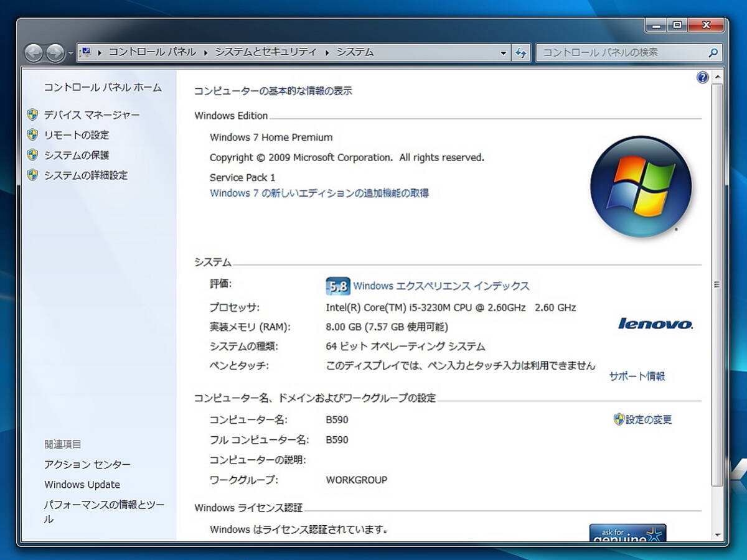Click B590 beside フル コンピューター名
The width and height of the screenshot is (747, 560).
tap(337, 440)
